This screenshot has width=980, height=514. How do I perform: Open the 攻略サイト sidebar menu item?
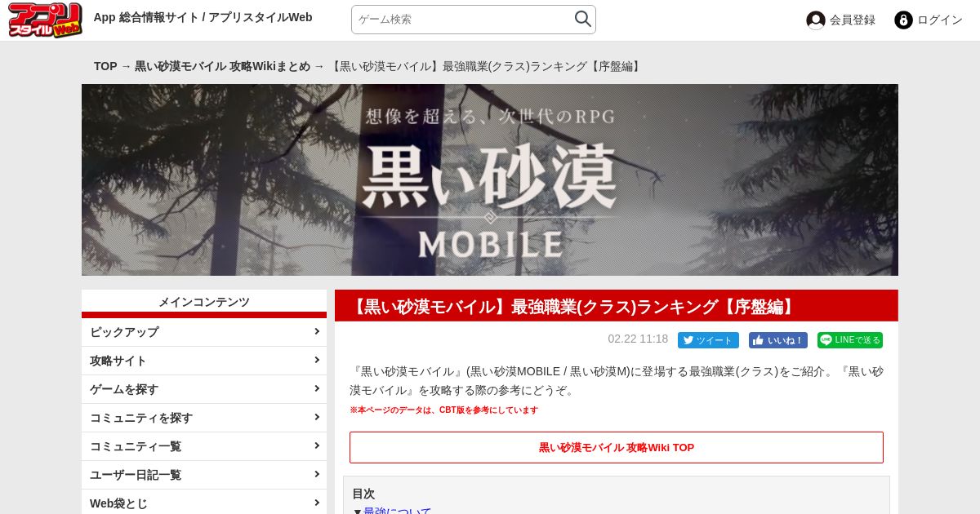coord(204,361)
